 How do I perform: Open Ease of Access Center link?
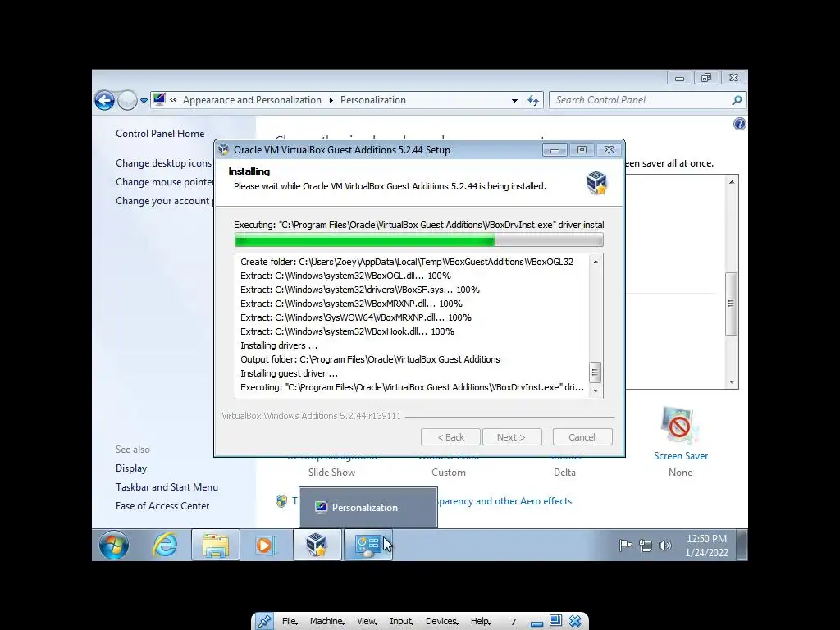coord(162,505)
